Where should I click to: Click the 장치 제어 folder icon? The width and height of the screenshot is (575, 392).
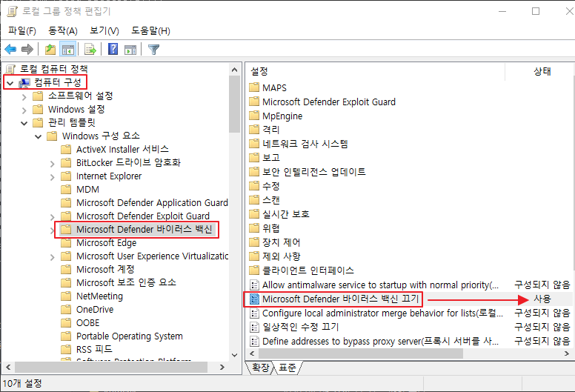point(254,242)
